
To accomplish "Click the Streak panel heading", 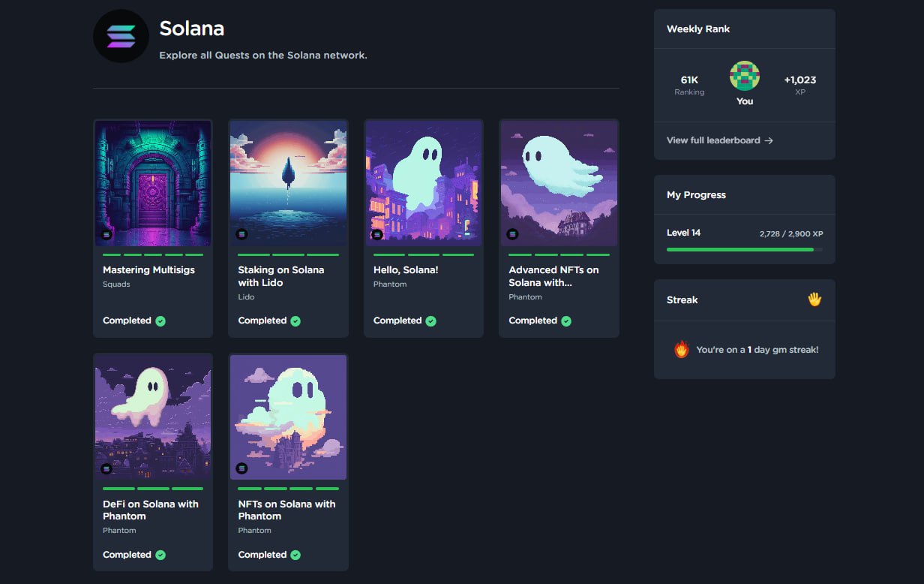I will click(x=682, y=300).
